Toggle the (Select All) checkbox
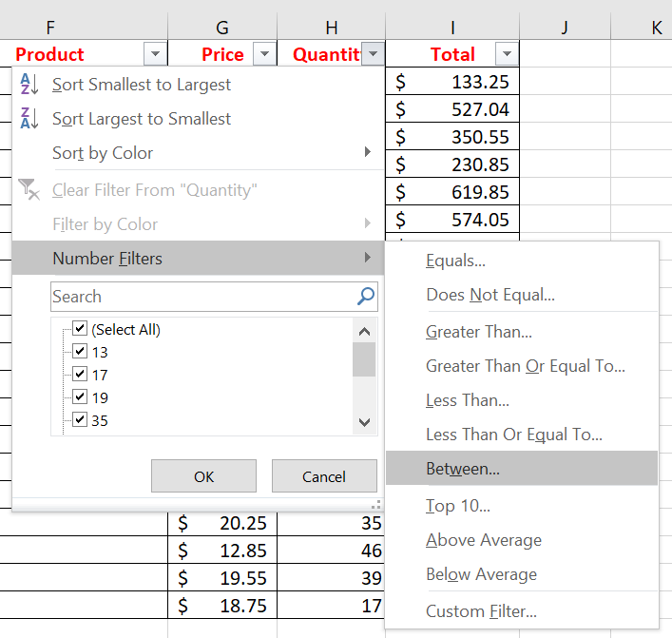 pyautogui.click(x=80, y=329)
